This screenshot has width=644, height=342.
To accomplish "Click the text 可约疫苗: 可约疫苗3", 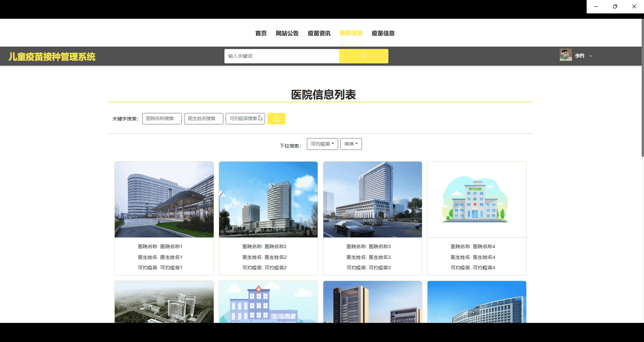I will click(369, 268).
